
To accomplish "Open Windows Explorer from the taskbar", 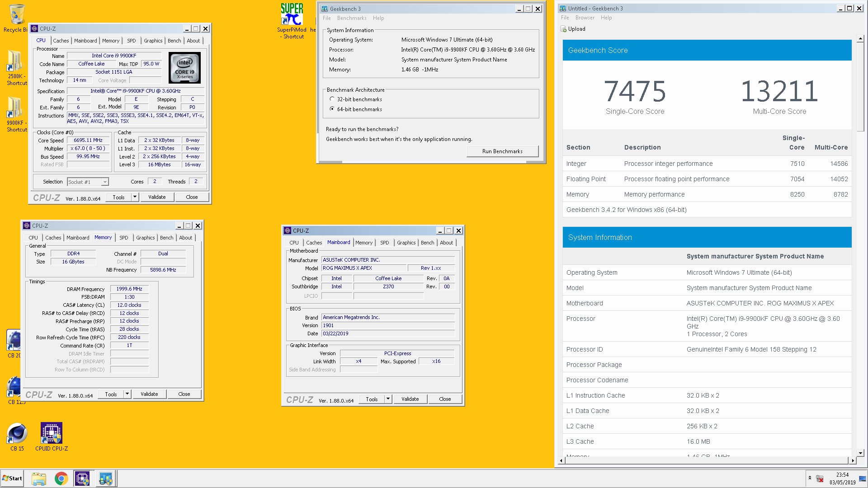I will click(x=39, y=479).
